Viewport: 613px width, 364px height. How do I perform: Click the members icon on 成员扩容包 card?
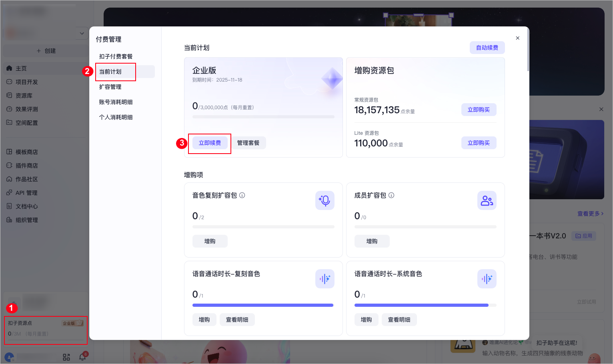pos(487,200)
